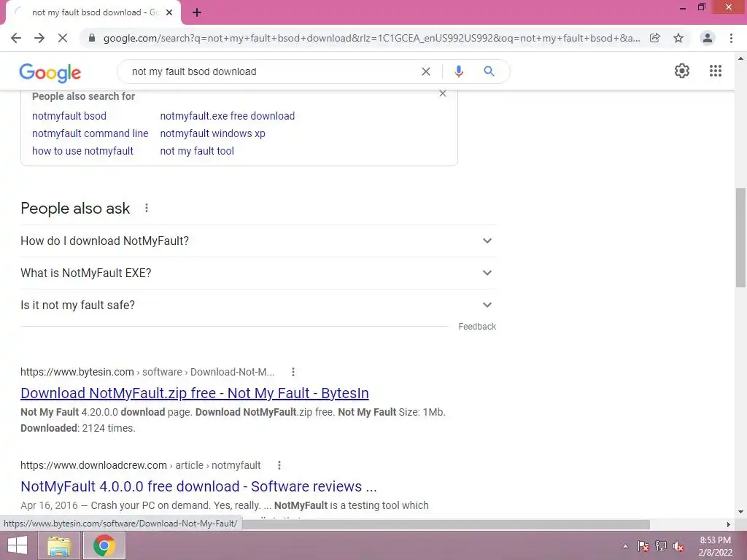Open the network status tray icon
This screenshot has width=747, height=560.
(661, 546)
